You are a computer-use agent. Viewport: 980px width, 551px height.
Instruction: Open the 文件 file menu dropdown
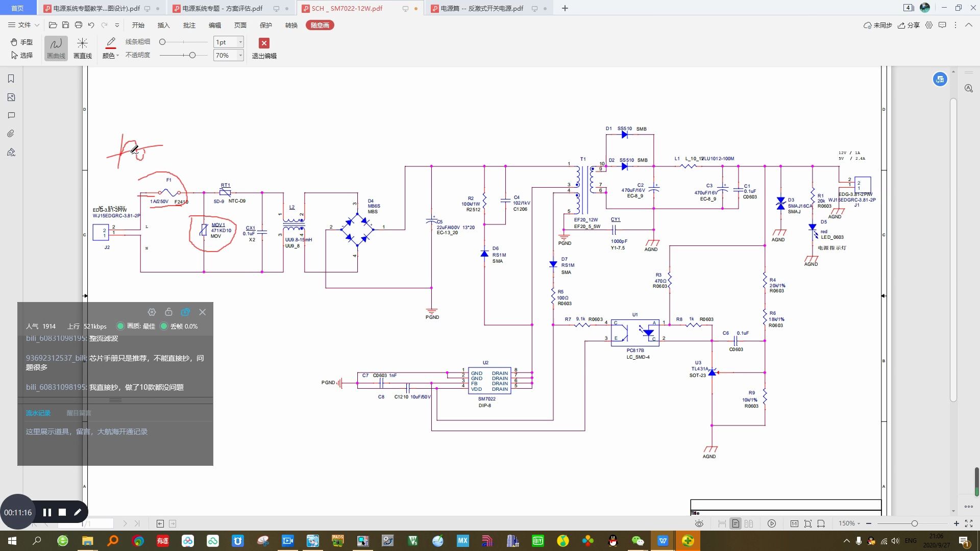[x=23, y=25]
